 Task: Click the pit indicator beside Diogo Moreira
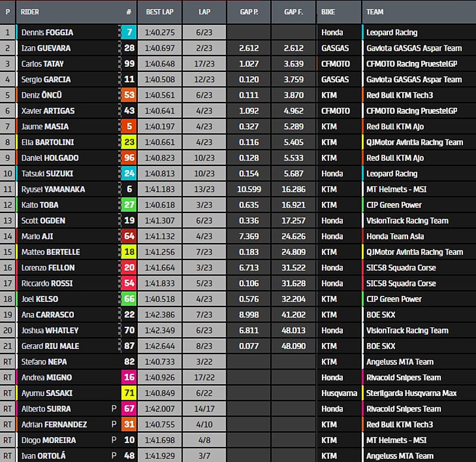coord(114,440)
